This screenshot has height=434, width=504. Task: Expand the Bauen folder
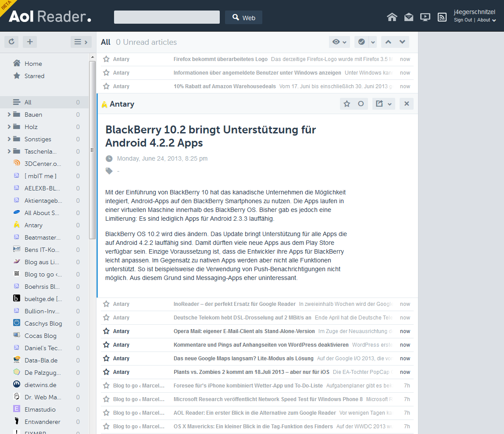(9, 115)
